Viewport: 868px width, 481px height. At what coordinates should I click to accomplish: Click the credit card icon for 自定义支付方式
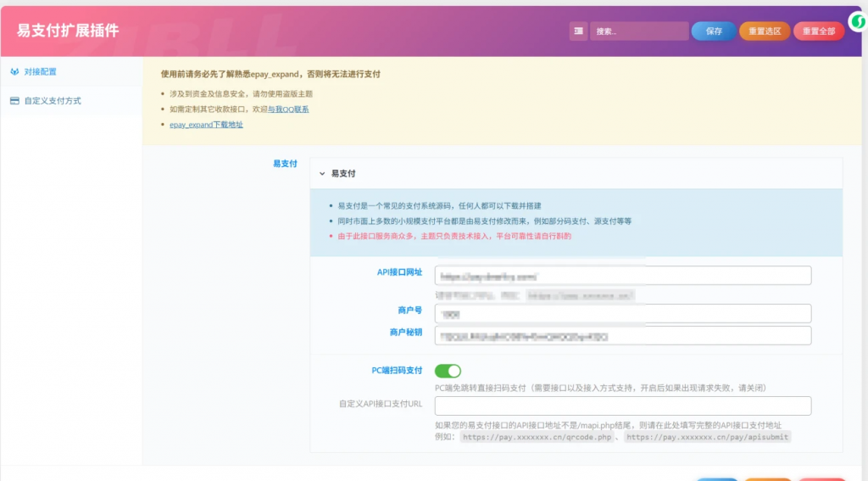pyautogui.click(x=14, y=101)
